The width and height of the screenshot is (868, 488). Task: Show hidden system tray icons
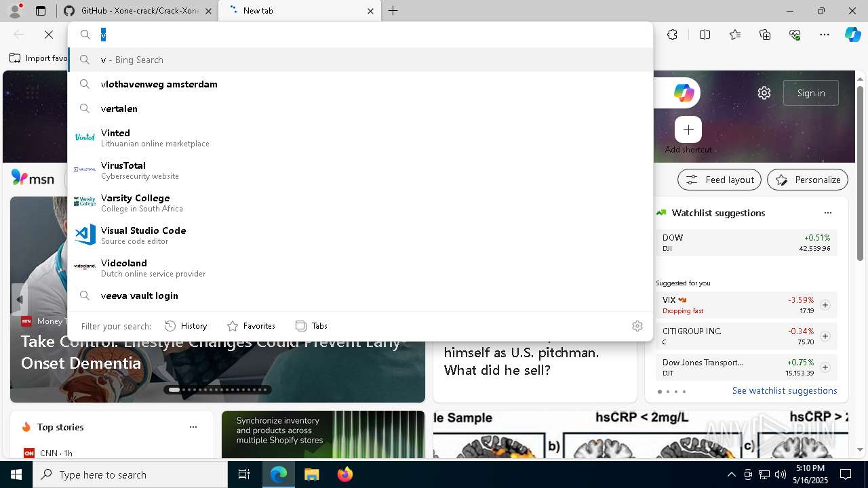click(731, 474)
